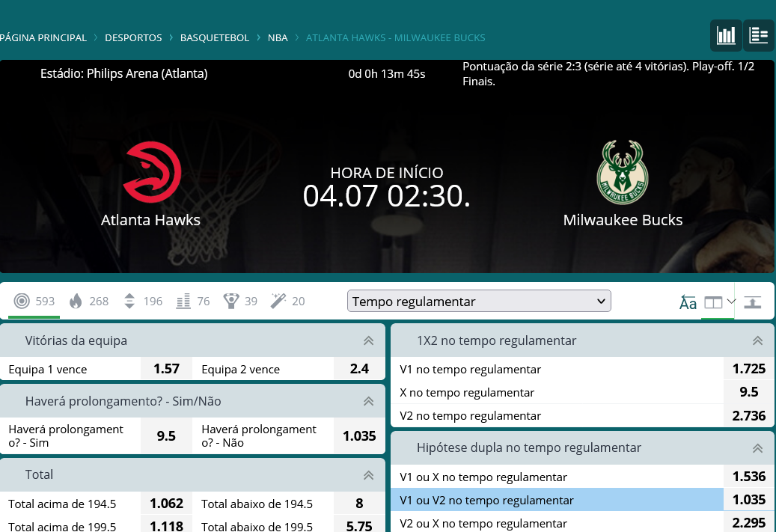Open the DESPORTOS breadcrumb link
Screen dimensions: 776x532
click(133, 37)
